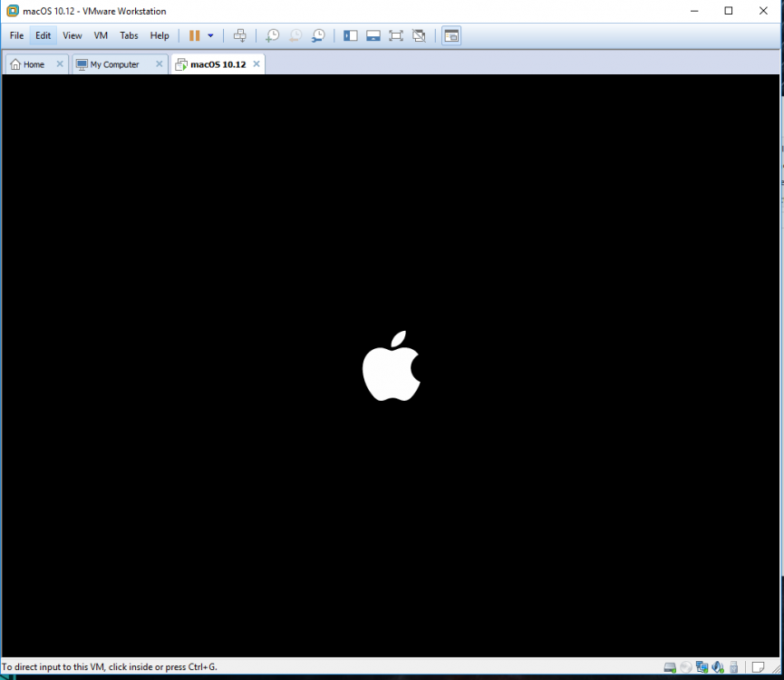Switch to the Home tab
Screen dimensions: 784x680
coord(33,64)
